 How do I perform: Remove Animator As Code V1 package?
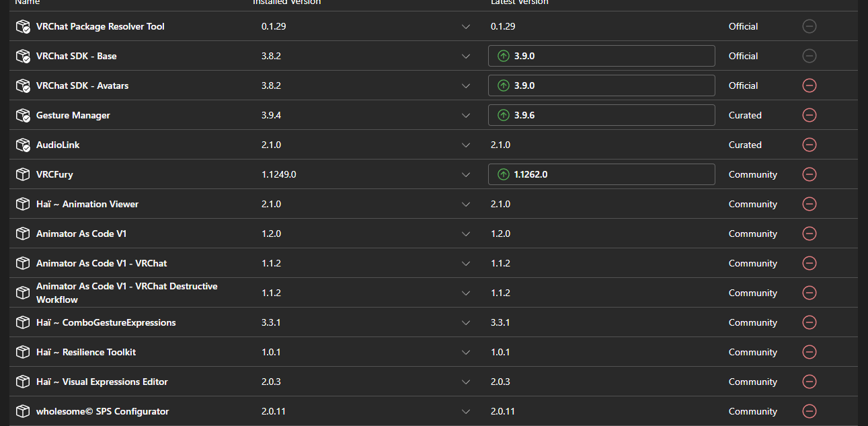tap(810, 234)
